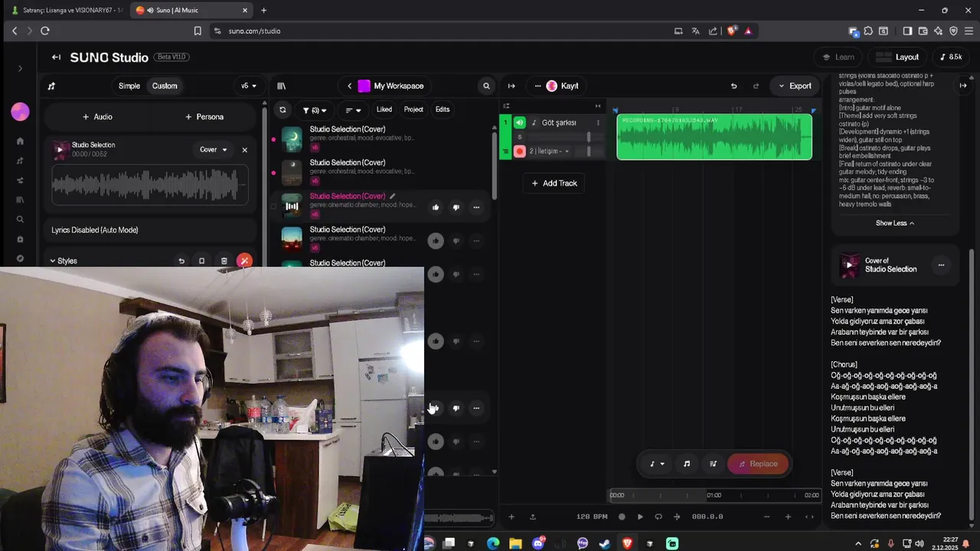Click the record button in transport bar
This screenshot has width=980, height=551.
pos(622,517)
